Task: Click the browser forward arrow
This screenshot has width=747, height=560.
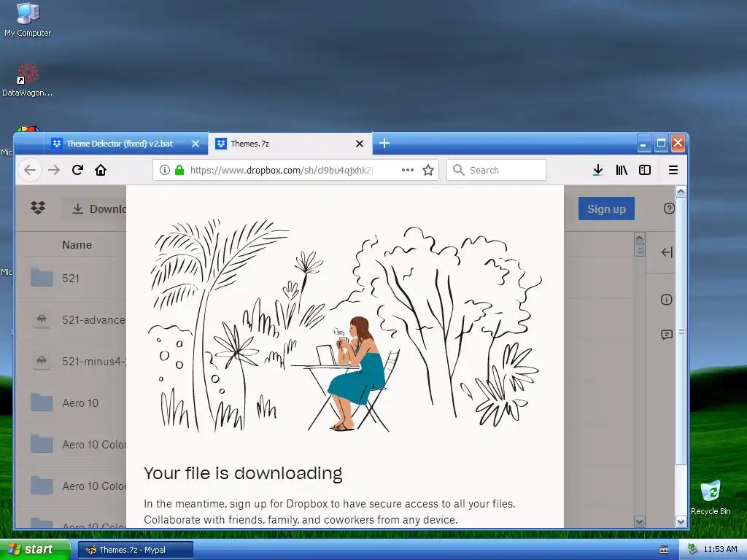Action: tap(54, 170)
